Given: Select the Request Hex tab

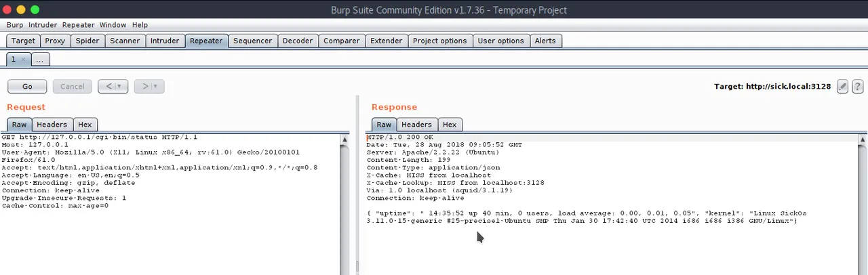Looking at the screenshot, I should 85,125.
